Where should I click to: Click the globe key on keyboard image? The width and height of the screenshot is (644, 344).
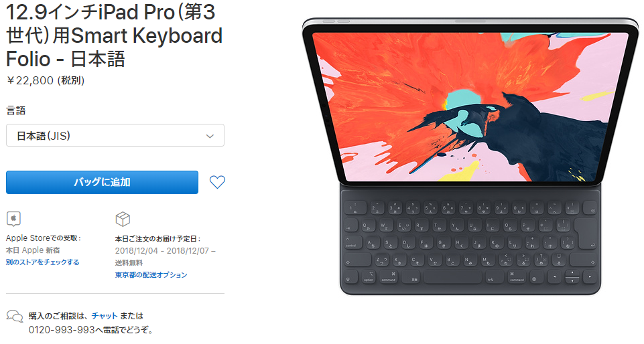[x=534, y=279]
